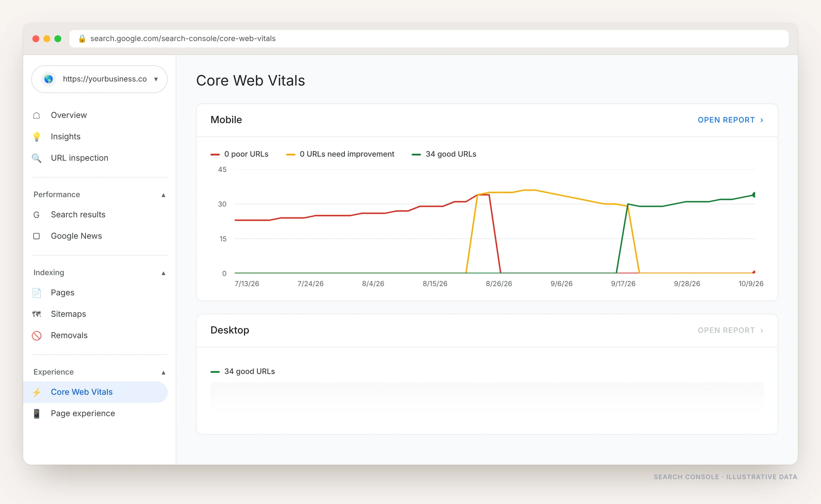The width and height of the screenshot is (821, 504).
Task: Click the Overview home icon
Action: coord(37,115)
